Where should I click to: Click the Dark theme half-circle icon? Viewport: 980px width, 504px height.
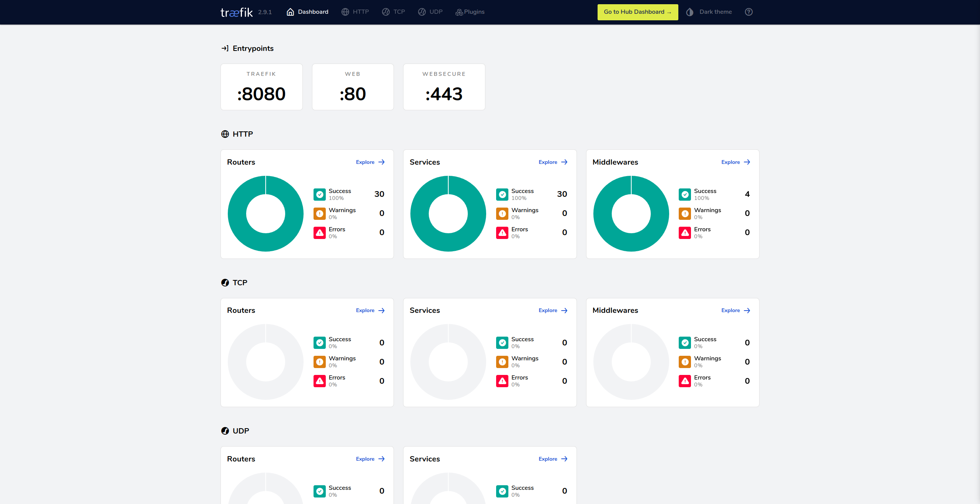point(689,12)
